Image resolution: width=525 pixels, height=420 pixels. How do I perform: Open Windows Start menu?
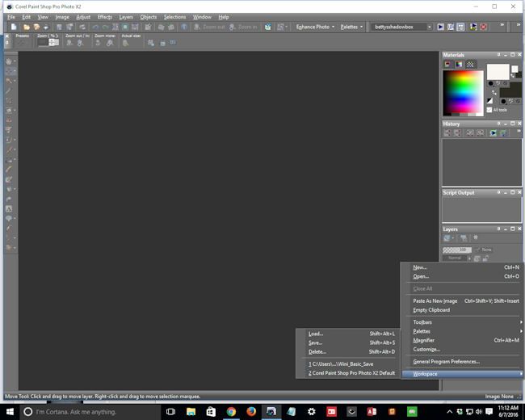point(10,412)
